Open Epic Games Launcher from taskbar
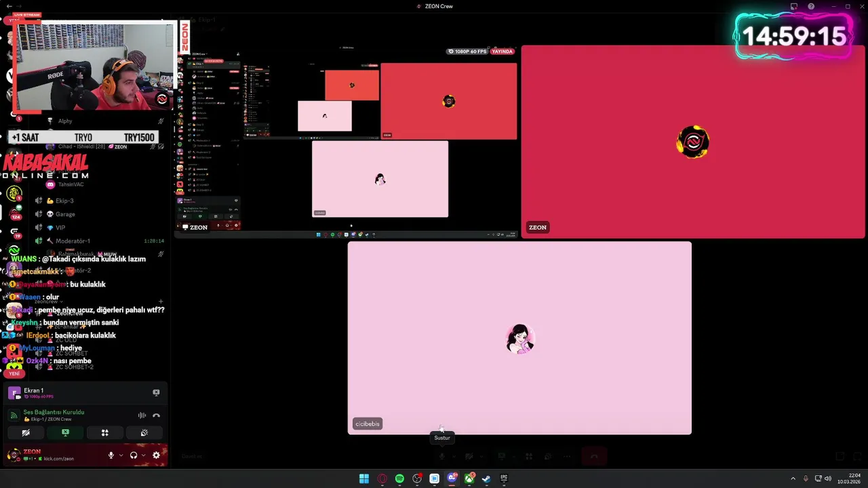This screenshot has width=868, height=488. 504,479
